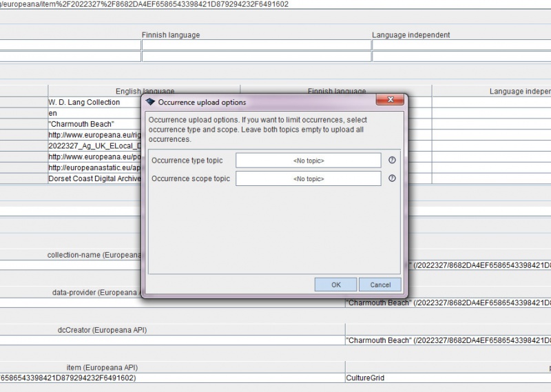Click help icon beside Occurrence type topic

[x=393, y=160]
